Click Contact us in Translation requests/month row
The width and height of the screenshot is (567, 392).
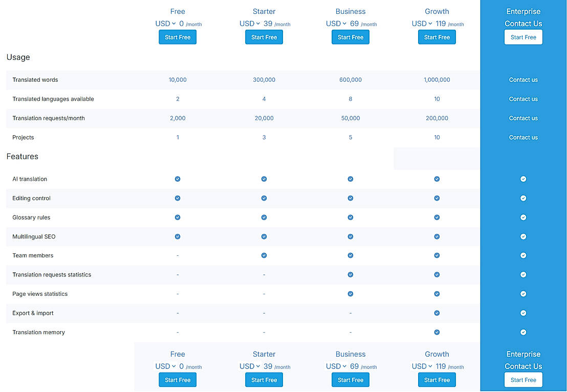pos(523,118)
